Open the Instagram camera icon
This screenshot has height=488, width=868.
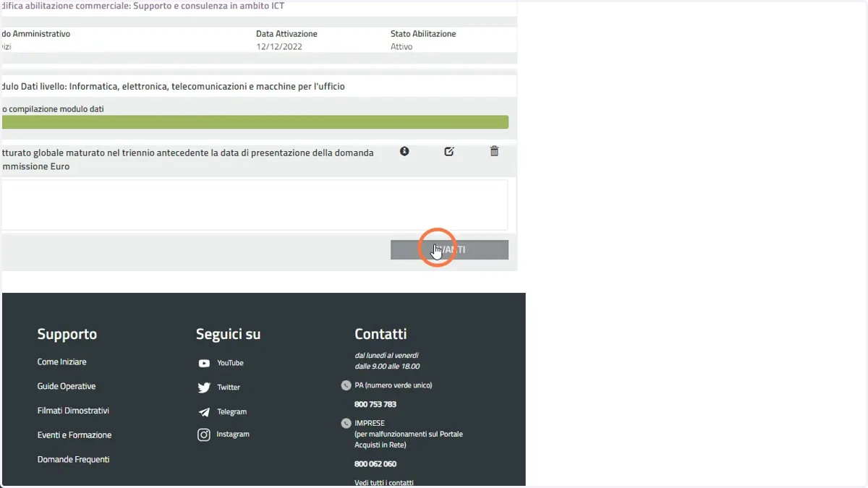pos(204,435)
